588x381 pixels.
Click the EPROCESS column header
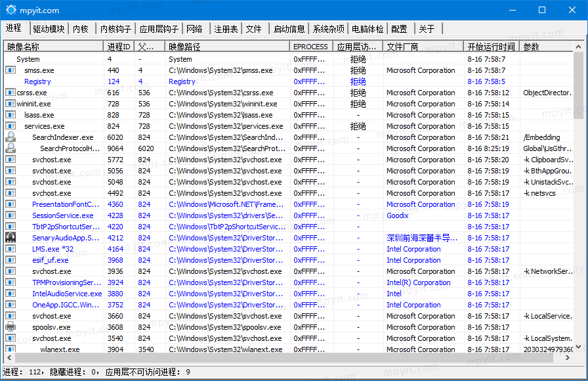coord(311,47)
